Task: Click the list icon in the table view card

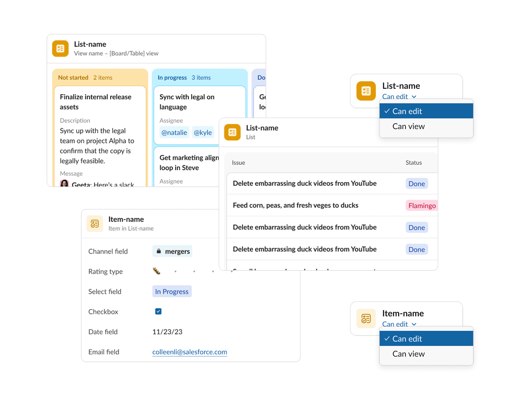Action: point(232,132)
